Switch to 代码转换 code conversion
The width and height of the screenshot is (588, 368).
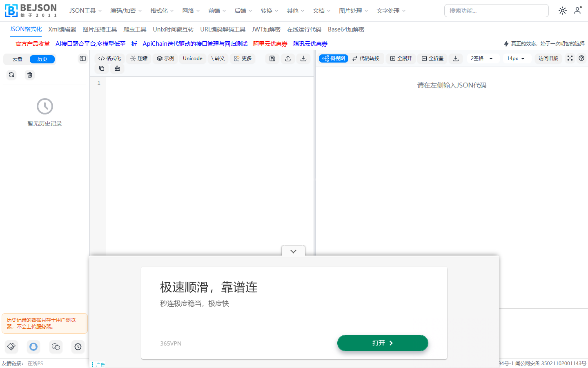coord(366,58)
